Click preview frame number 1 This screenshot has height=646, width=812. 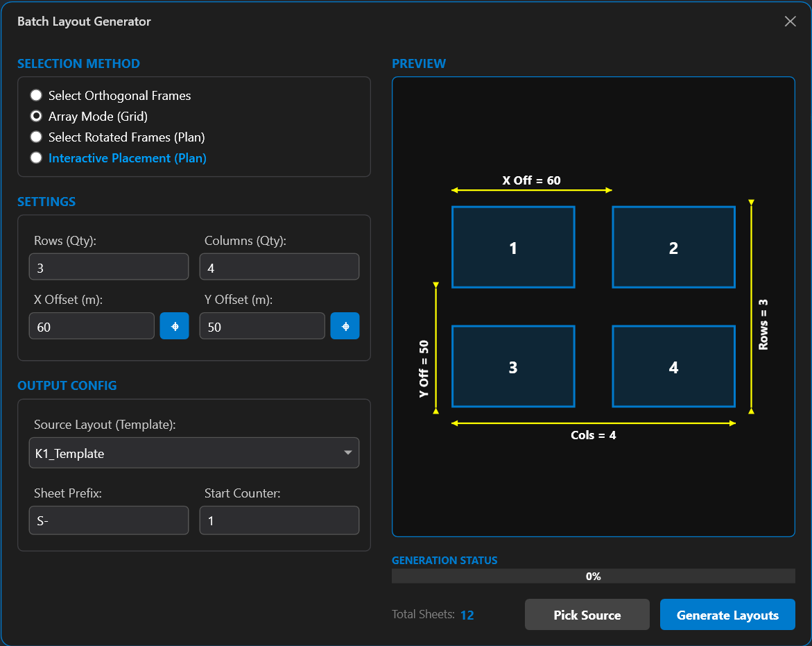pyautogui.click(x=513, y=248)
